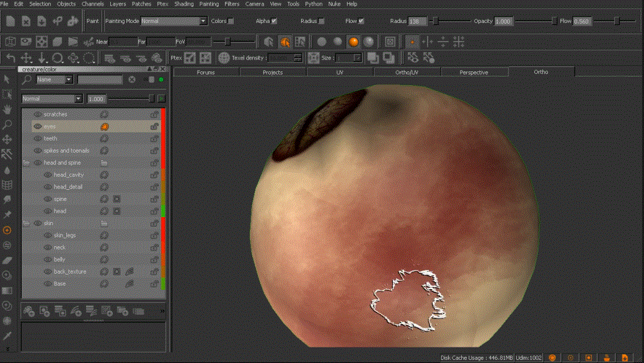The width and height of the screenshot is (644, 363).
Task: Click the orange highlighted icon in camera toolbar
Action: point(285,42)
